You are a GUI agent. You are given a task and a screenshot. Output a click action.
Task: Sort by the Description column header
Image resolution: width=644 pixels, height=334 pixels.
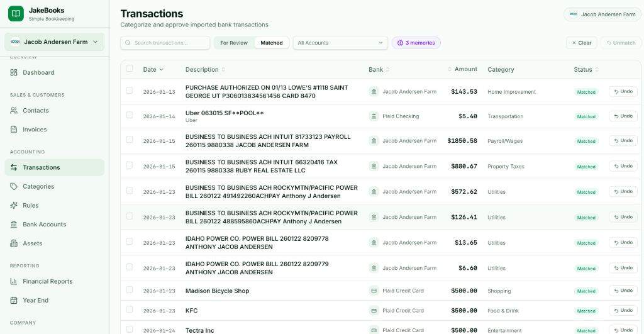click(206, 69)
